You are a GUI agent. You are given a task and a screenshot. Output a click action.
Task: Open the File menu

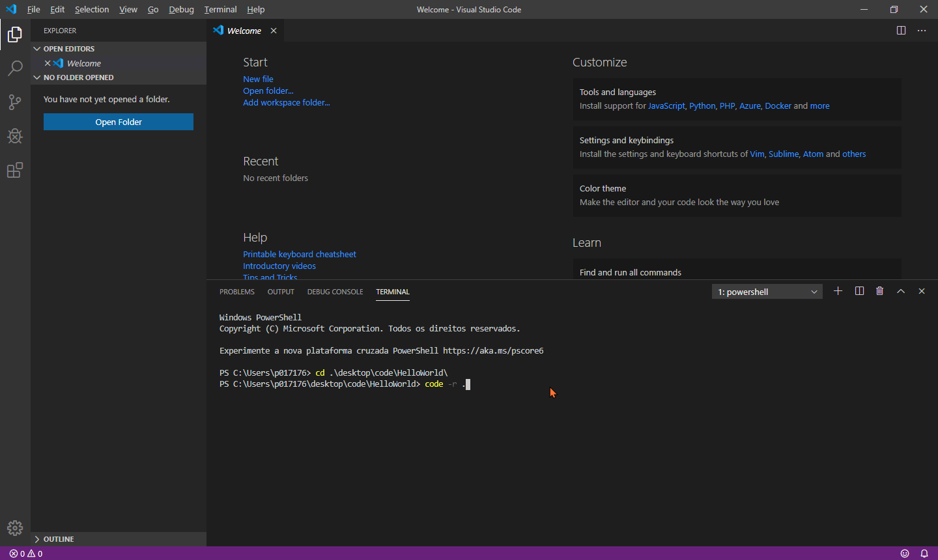click(x=34, y=9)
